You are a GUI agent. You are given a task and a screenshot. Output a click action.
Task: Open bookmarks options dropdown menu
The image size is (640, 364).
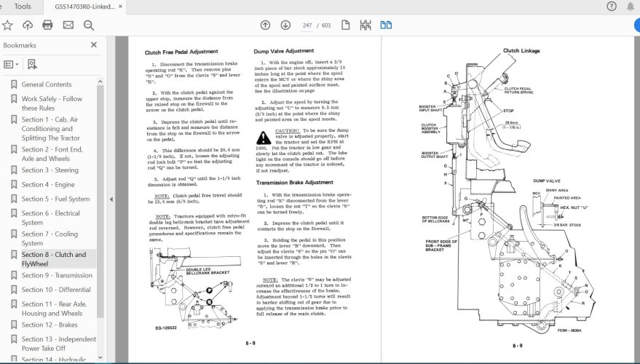(11, 65)
